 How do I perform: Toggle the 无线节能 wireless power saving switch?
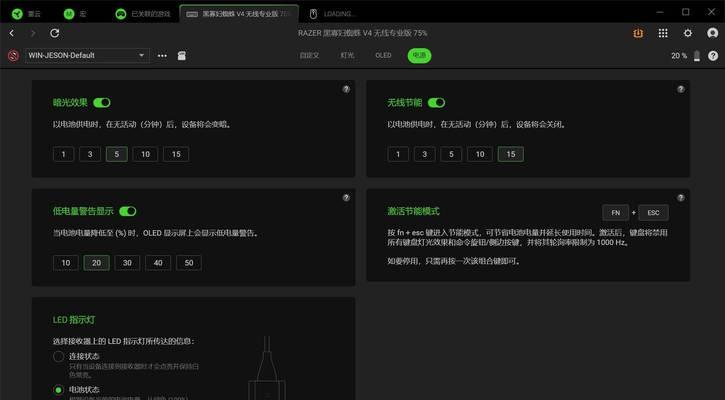(x=436, y=103)
